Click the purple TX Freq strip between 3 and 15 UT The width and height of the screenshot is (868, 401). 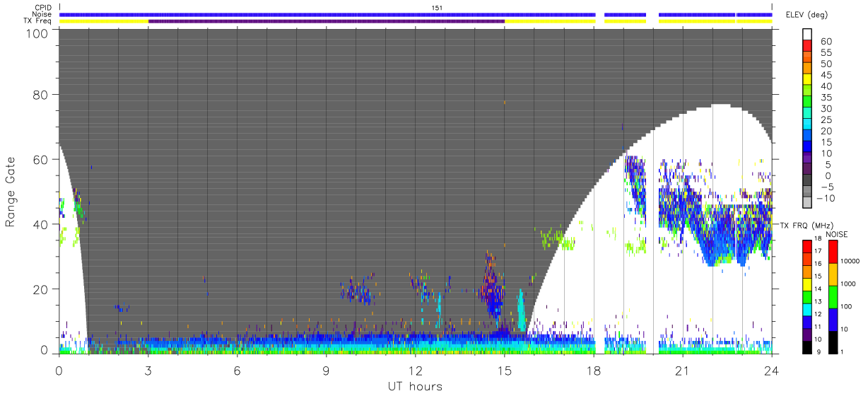coord(327,21)
